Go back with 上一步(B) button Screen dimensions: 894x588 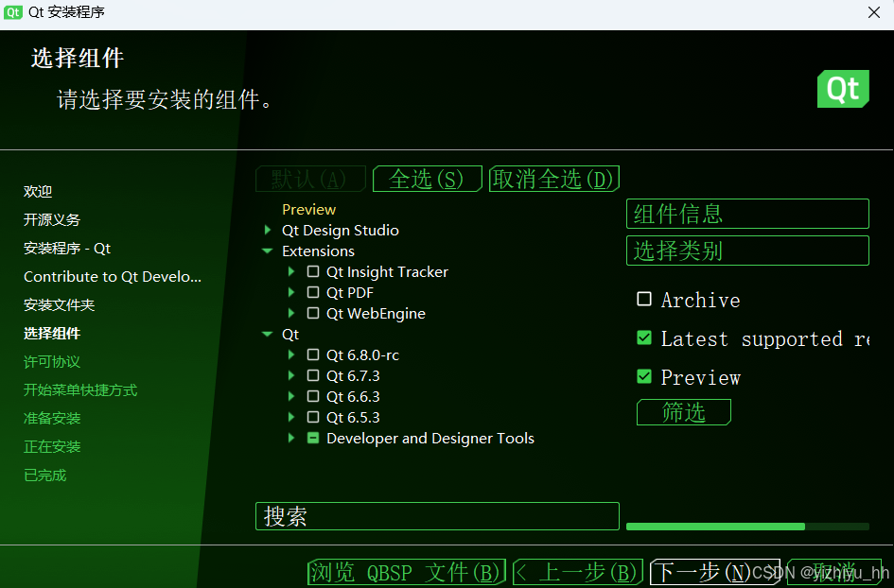pos(578,572)
